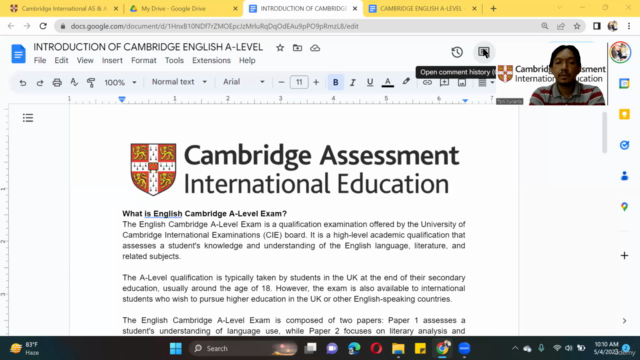Go to the Google Docs home icon
The image size is (640, 360).
[x=18, y=53]
